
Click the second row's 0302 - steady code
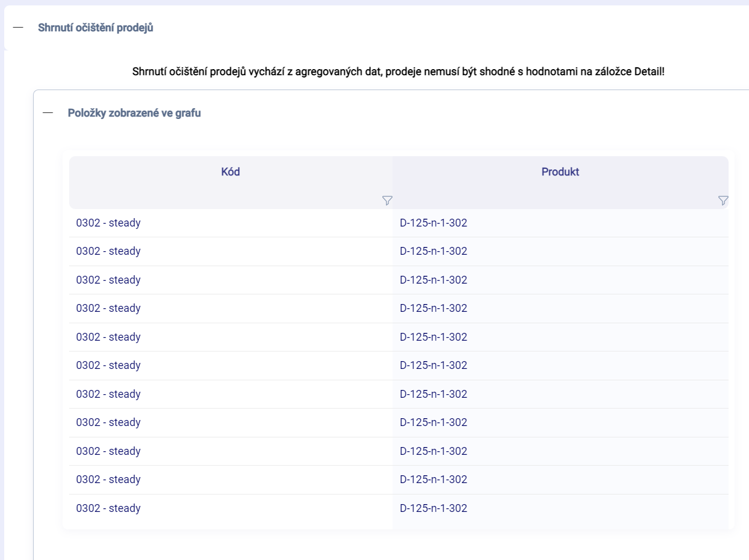108,251
